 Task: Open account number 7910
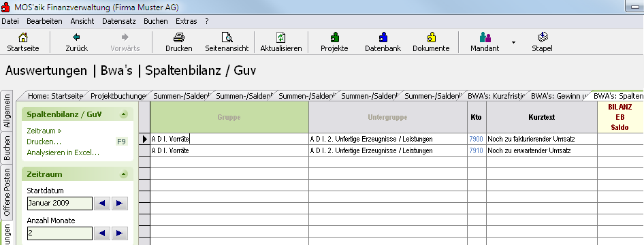click(x=476, y=150)
